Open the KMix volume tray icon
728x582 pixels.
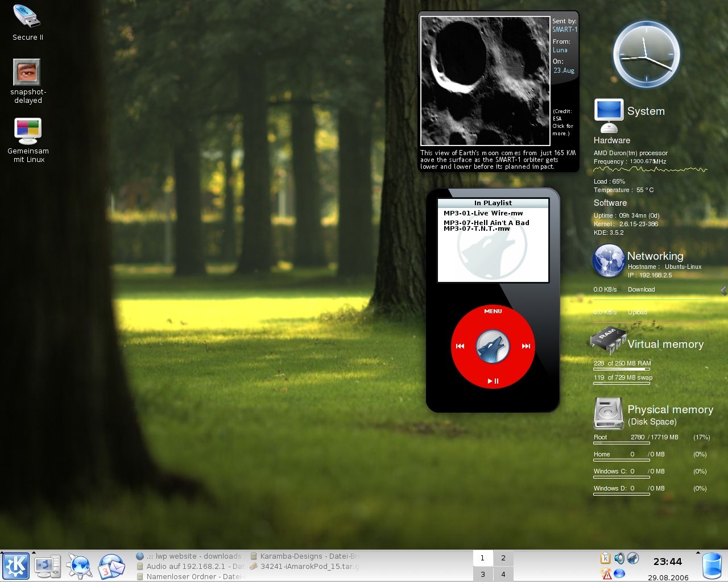(619, 558)
